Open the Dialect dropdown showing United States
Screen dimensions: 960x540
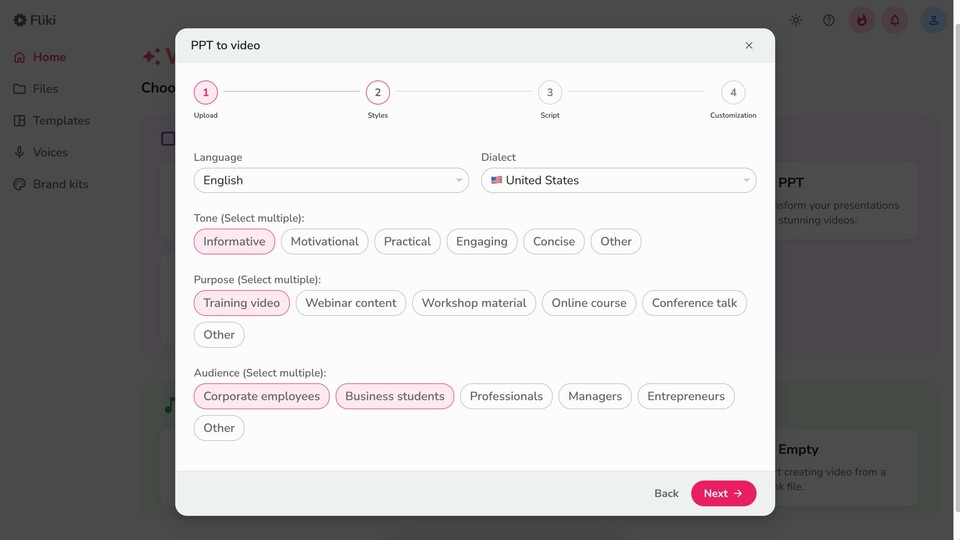618,181
